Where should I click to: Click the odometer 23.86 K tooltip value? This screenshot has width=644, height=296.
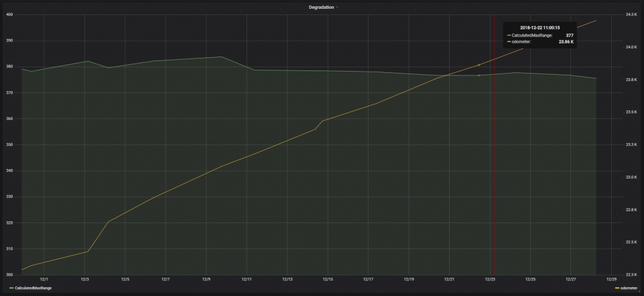tap(566, 42)
